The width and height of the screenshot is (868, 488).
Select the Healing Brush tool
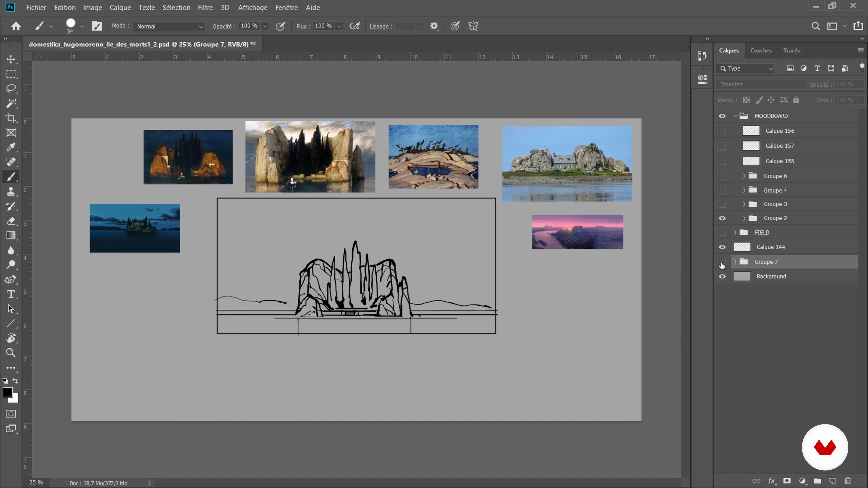11,162
